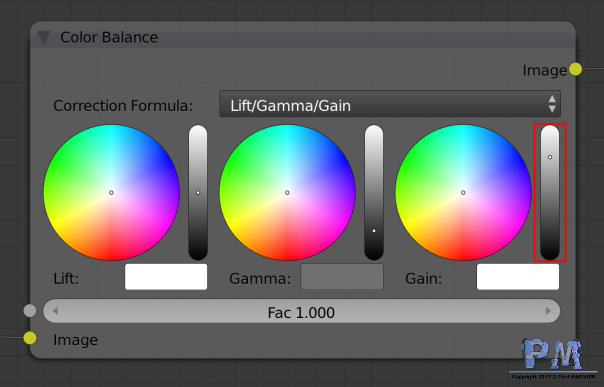
Task: Click the Gamma color wheel
Action: pos(287,193)
